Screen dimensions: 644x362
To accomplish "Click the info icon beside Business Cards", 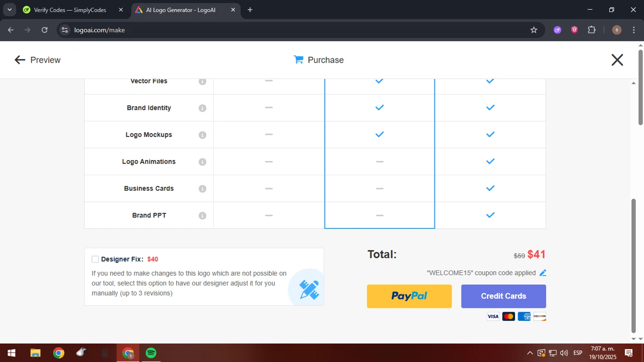I will [202, 189].
